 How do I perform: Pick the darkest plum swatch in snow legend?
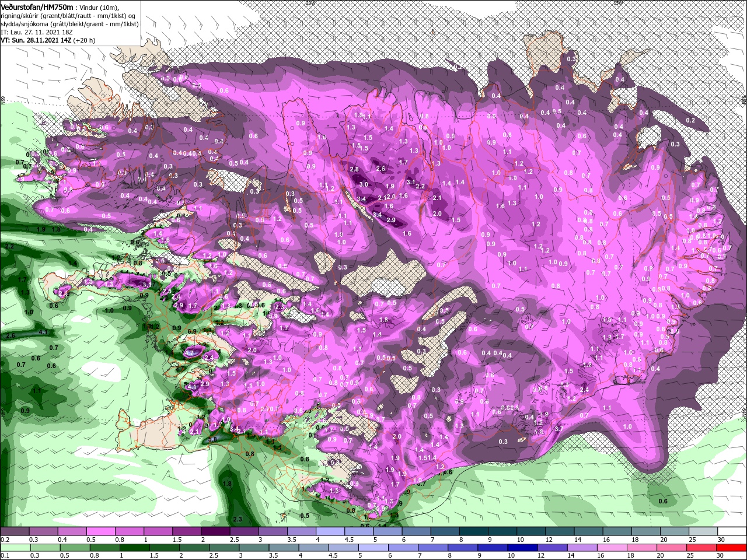pyautogui.click(x=215, y=531)
